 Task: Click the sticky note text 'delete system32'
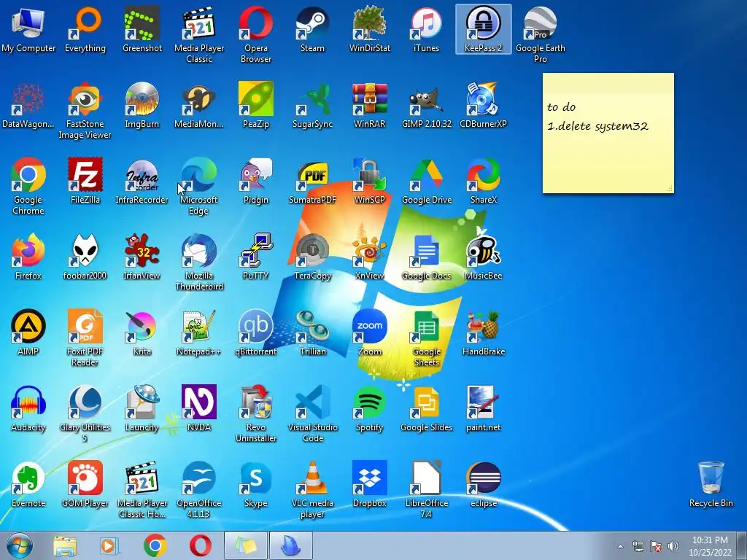click(x=603, y=126)
